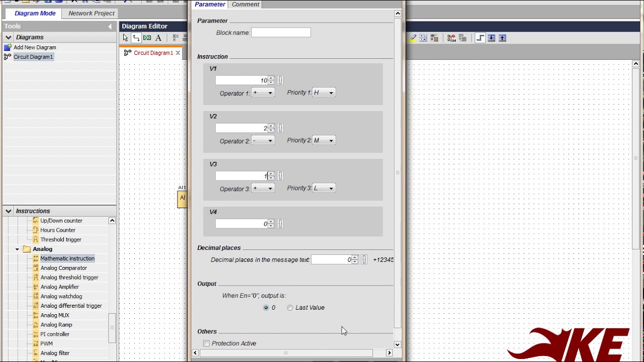Open the Operator 2 dropdown

[263, 141]
